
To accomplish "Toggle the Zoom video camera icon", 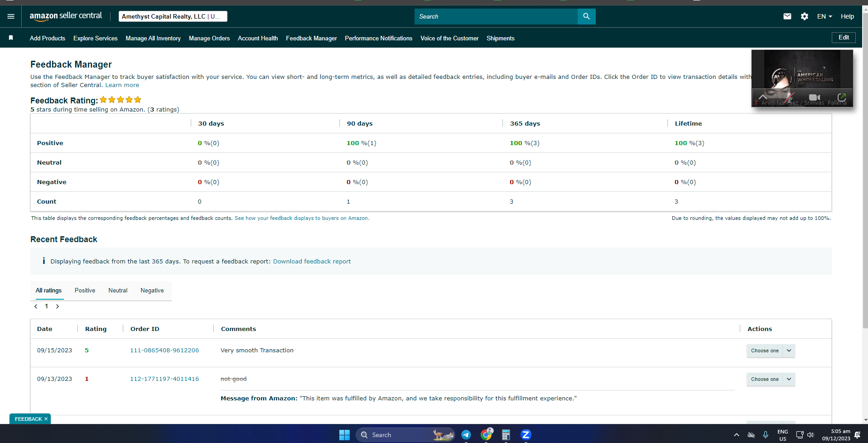I will coord(815,97).
